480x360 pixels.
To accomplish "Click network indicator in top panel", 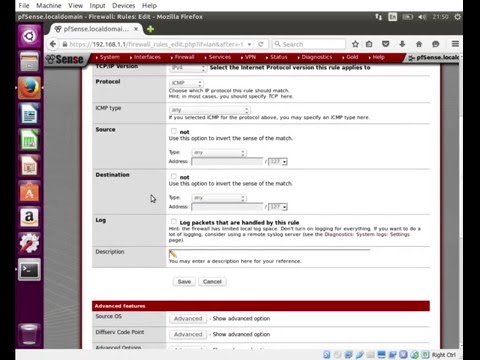I will [x=378, y=17].
